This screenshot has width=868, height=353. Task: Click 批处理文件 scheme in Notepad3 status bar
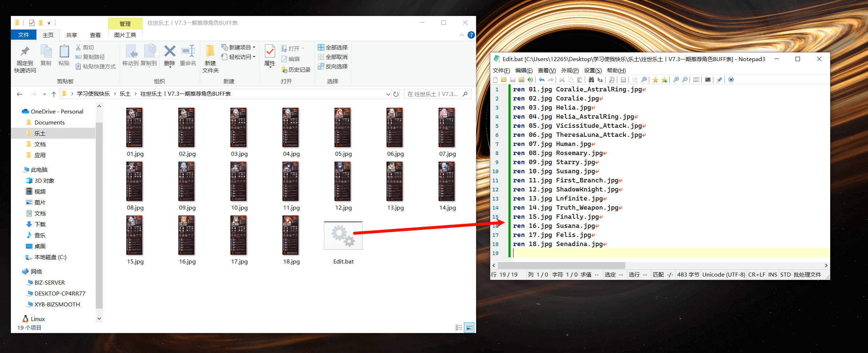pyautogui.click(x=807, y=275)
